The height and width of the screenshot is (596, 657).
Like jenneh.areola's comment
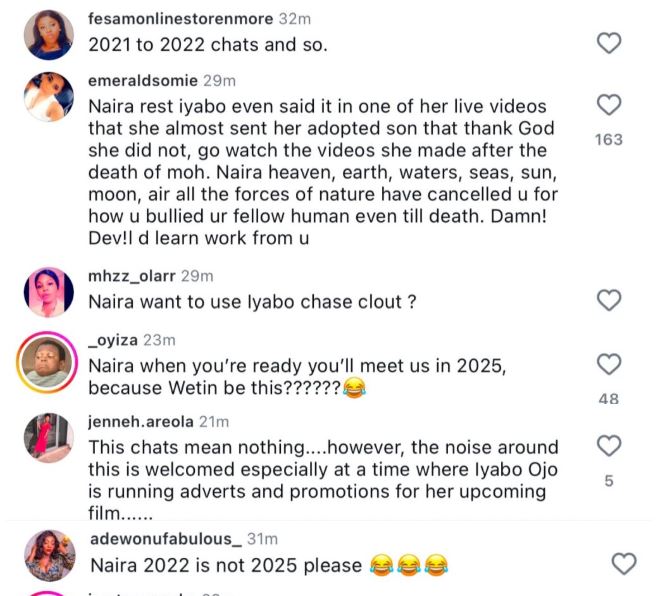click(x=608, y=446)
